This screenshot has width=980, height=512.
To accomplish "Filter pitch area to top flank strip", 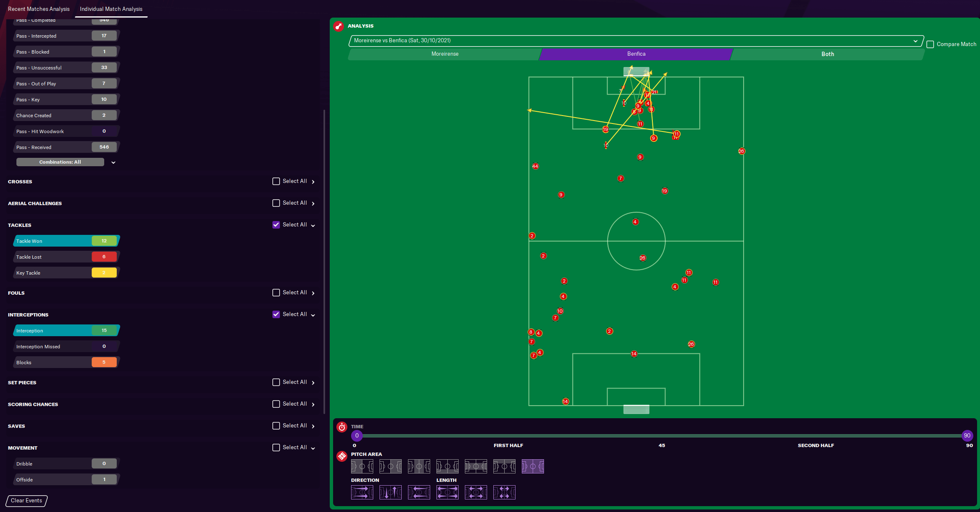I will (504, 466).
